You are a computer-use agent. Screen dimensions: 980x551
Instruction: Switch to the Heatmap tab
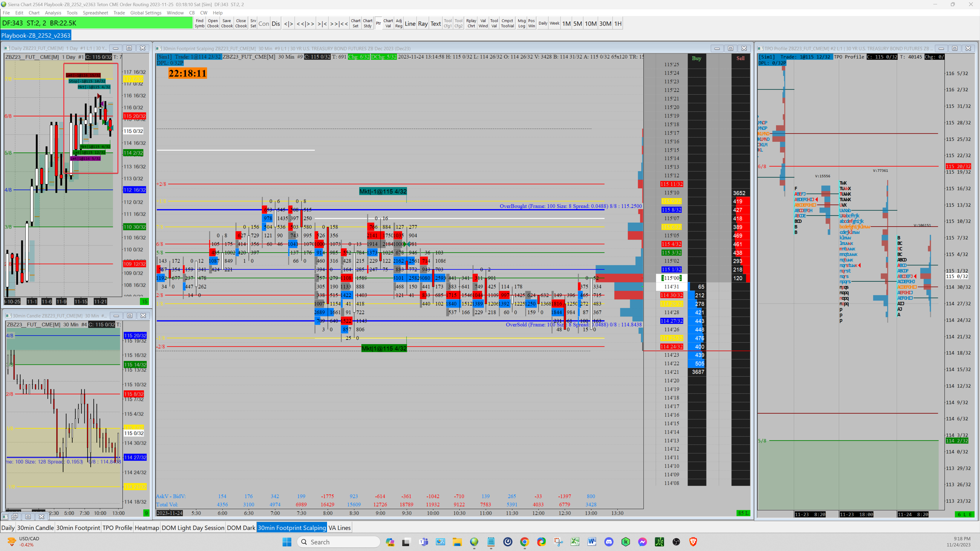point(146,528)
